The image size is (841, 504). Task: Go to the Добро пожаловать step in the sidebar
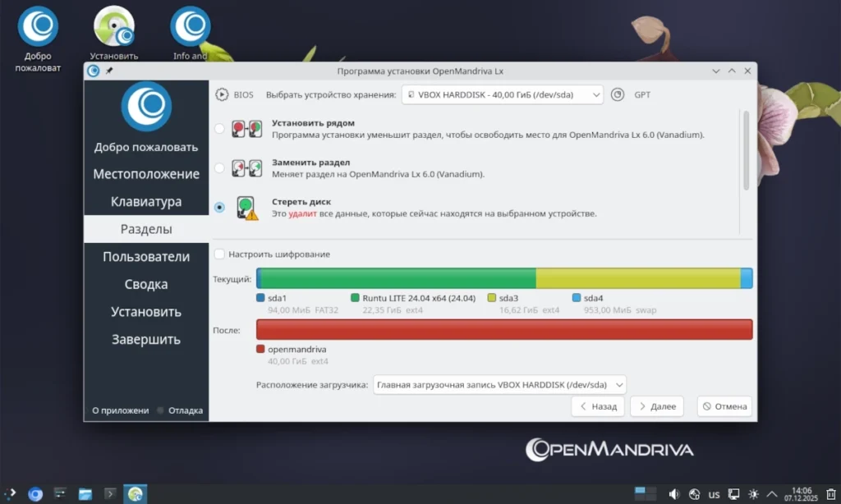tap(146, 147)
